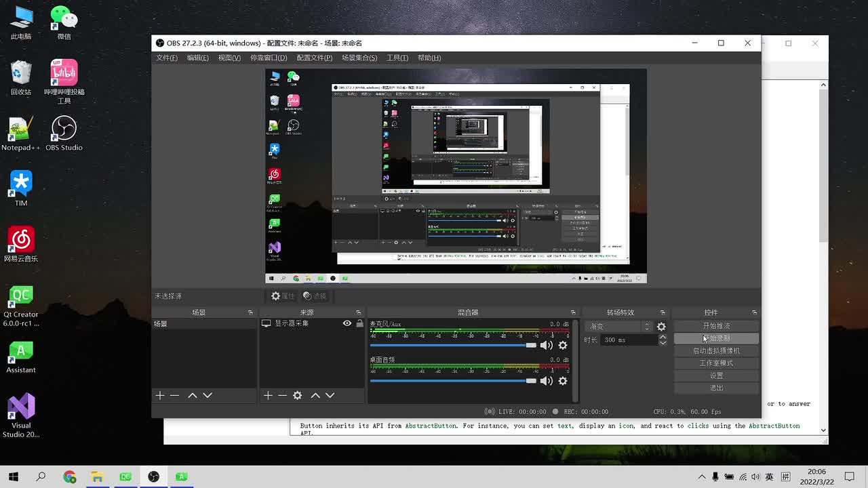This screenshot has height=488, width=868.
Task: Open the Windows Start menu
Action: (14, 476)
